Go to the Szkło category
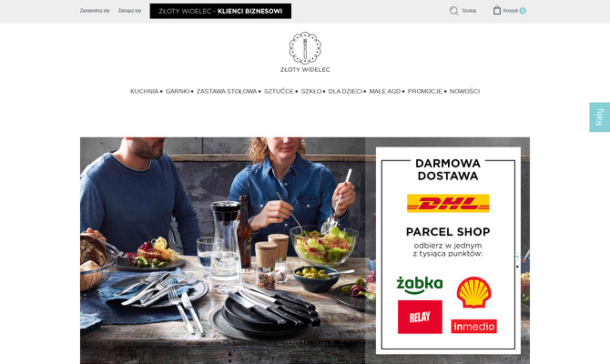This screenshot has height=364, width=610. click(x=311, y=91)
